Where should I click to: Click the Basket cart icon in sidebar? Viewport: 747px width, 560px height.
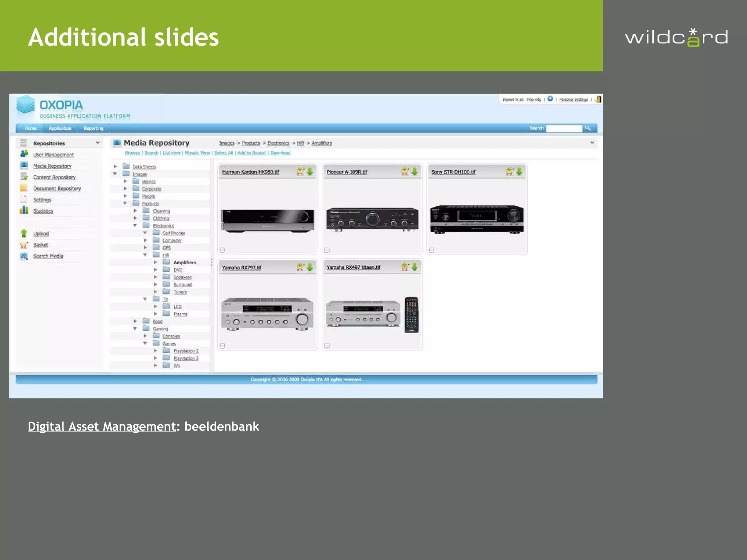24,245
